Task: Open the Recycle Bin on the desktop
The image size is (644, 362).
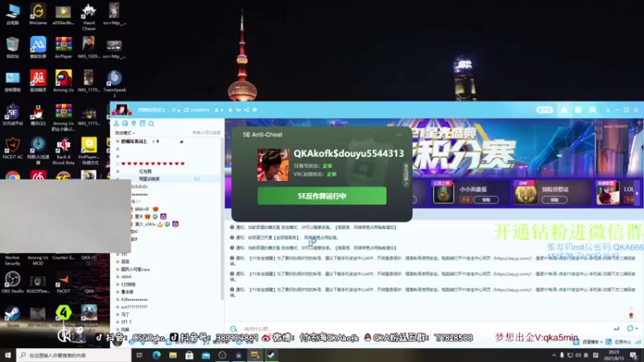Action: [x=12, y=47]
